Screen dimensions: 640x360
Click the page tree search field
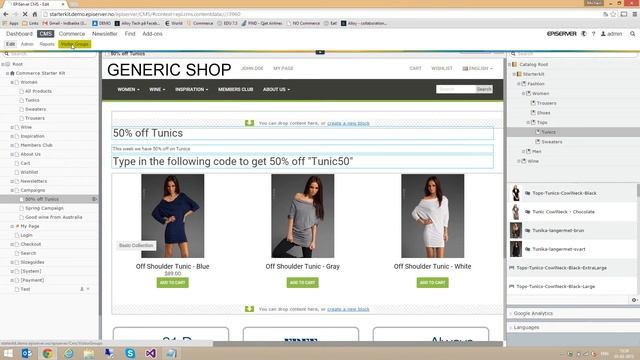tap(49, 53)
